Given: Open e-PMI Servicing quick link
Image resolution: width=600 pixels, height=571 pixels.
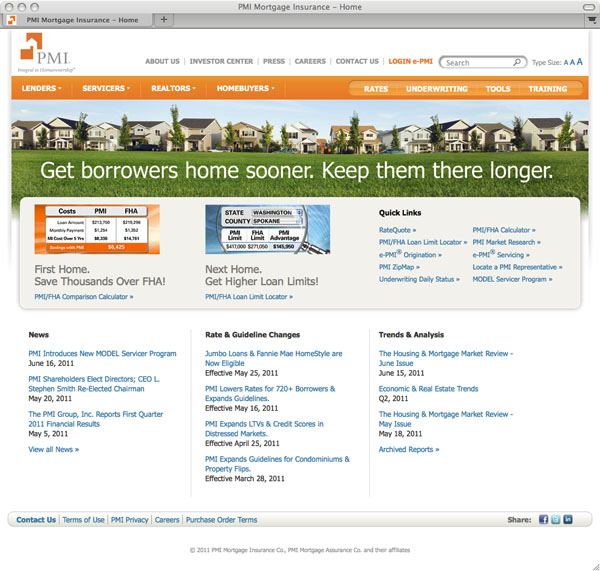Looking at the screenshot, I should pyautogui.click(x=501, y=255).
